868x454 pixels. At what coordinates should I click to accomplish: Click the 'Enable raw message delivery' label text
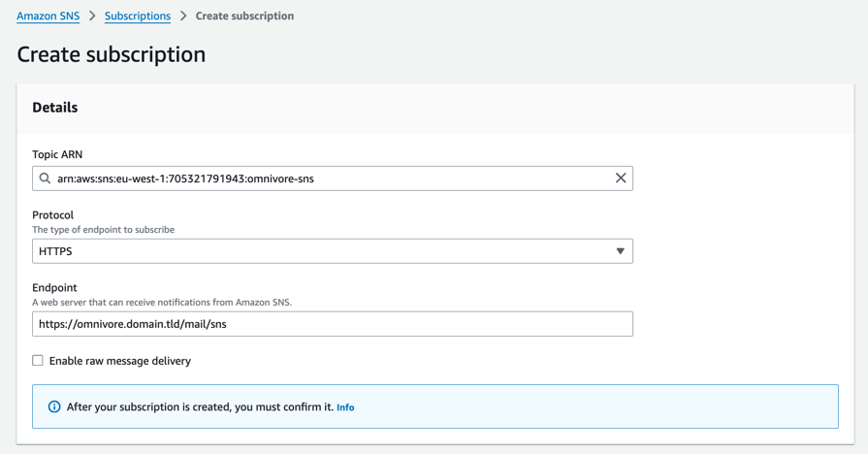pos(119,361)
